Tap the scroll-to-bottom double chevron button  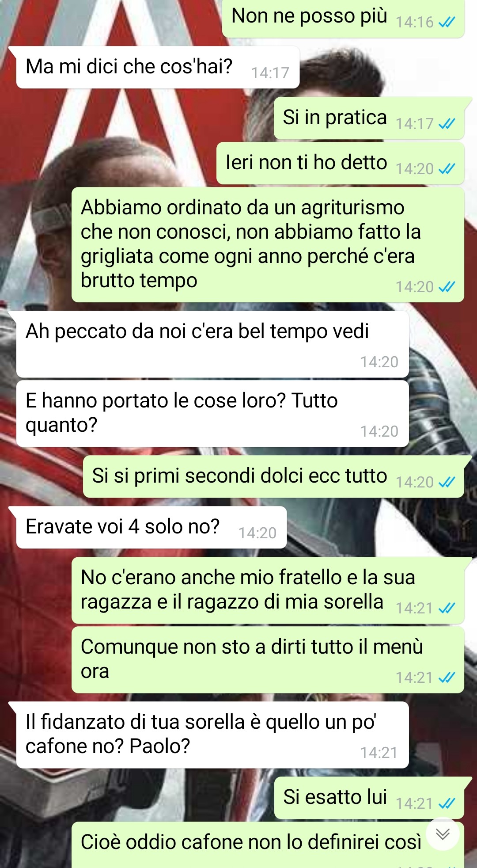click(443, 834)
